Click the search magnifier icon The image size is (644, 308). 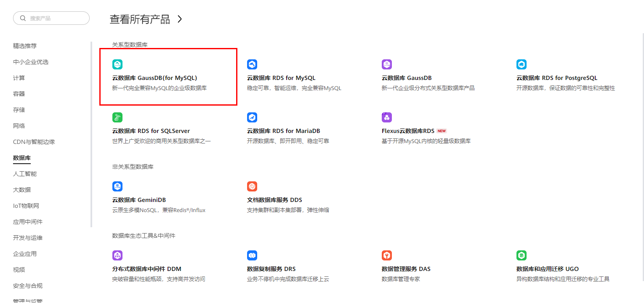tap(23, 19)
